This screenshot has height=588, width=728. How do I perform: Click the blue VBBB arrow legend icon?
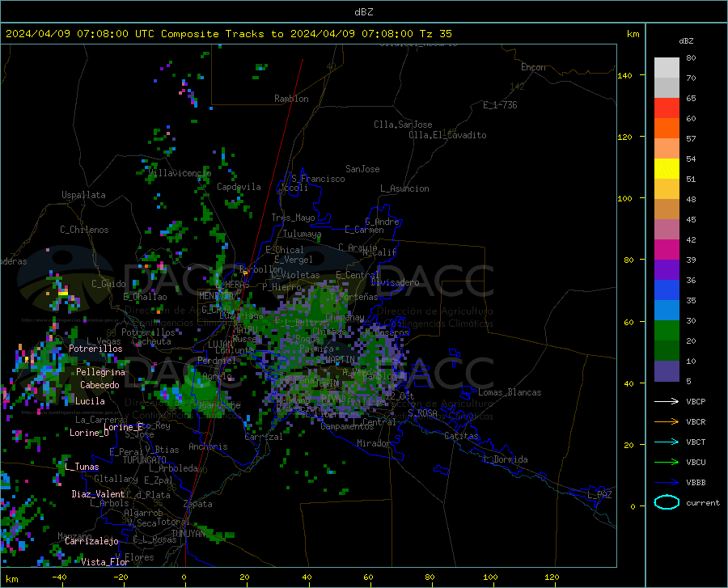point(667,483)
